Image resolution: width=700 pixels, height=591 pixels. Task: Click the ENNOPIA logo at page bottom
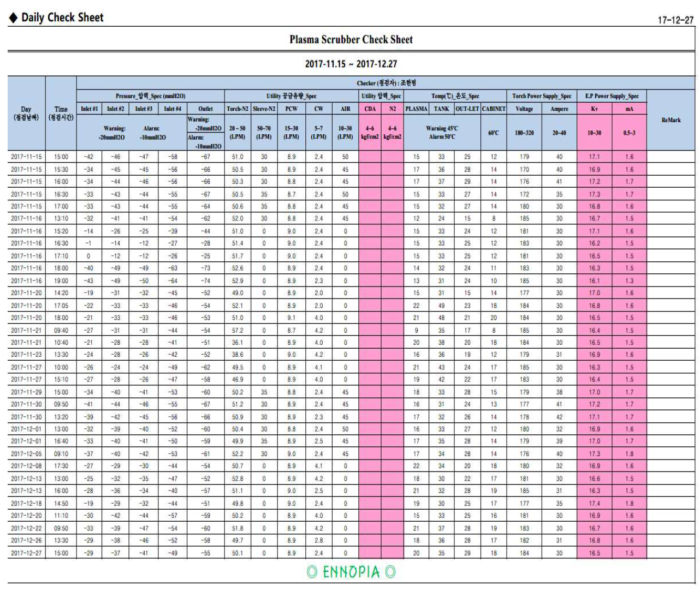coord(351,572)
